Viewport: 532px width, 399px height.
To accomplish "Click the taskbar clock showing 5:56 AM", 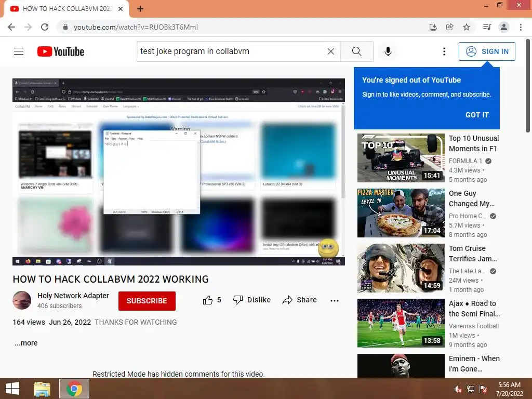I will pos(509,389).
